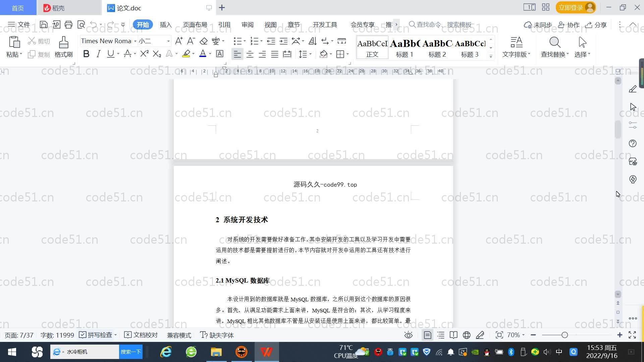Toggle left text alignment

237,54
